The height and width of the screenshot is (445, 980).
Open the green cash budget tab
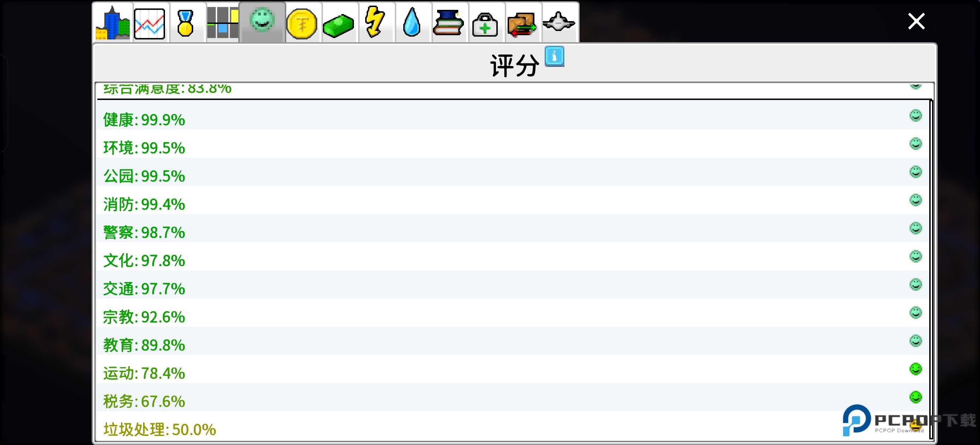click(x=338, y=24)
